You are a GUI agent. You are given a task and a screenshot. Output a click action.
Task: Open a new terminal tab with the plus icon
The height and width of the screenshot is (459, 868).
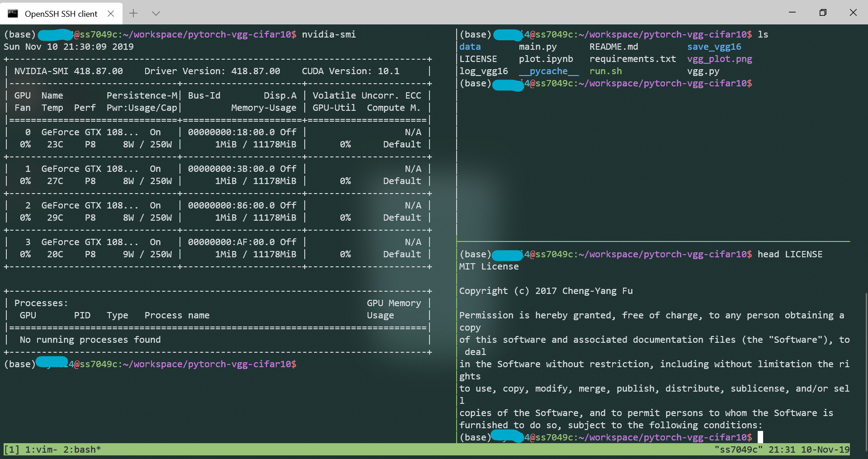[133, 13]
